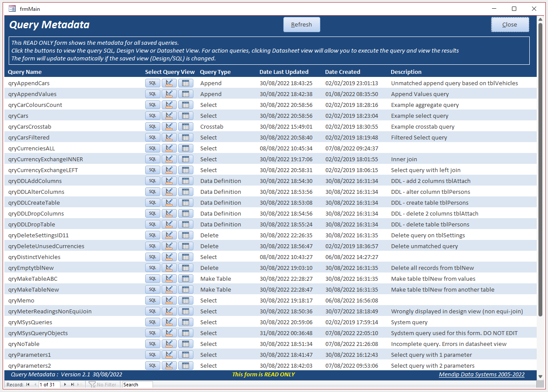The image size is (548, 392).
Task: Click the Close form button
Action: (x=510, y=25)
